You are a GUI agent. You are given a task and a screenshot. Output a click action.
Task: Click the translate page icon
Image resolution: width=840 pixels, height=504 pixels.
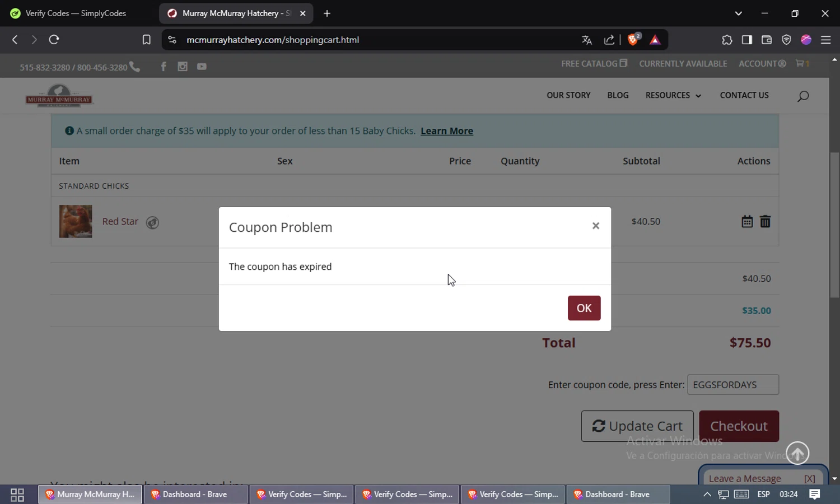(x=587, y=40)
